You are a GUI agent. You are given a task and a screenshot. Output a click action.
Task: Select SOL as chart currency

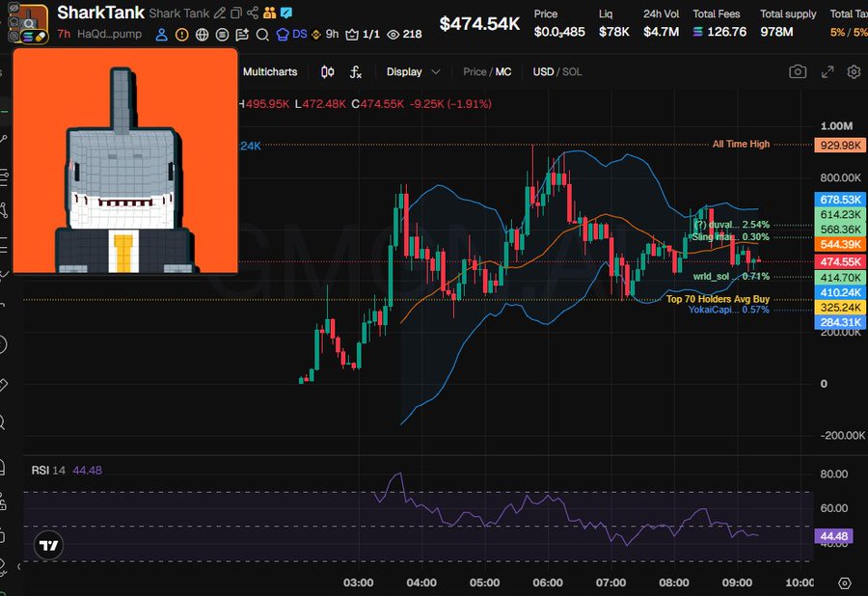point(572,72)
